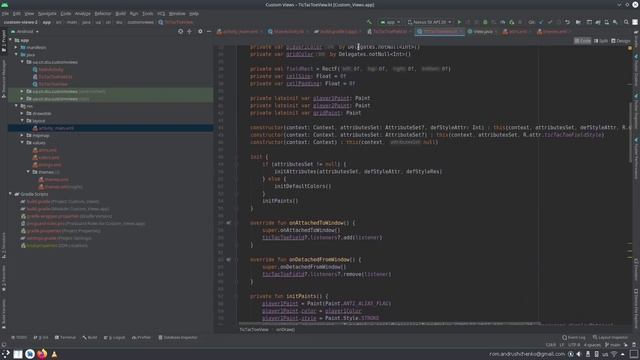Click the 'app' breadcrumb in navigation bar
The image size is (640, 360).
coord(47,22)
